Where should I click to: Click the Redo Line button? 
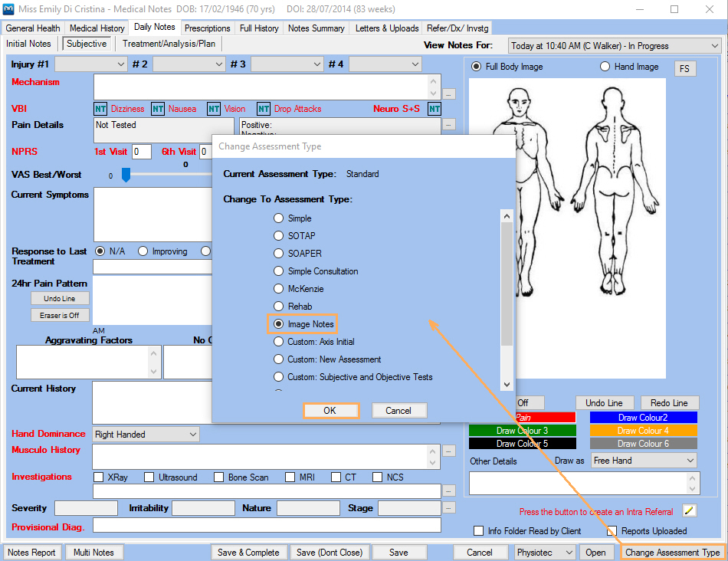point(669,402)
